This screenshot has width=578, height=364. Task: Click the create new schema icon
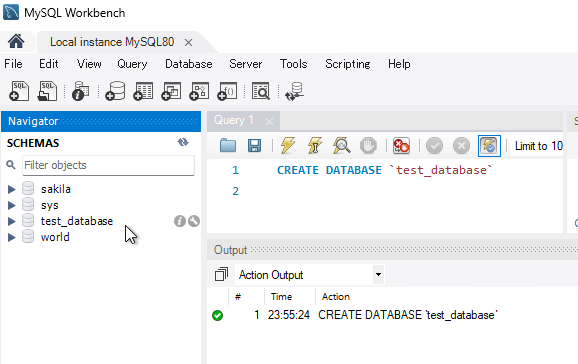click(x=115, y=91)
